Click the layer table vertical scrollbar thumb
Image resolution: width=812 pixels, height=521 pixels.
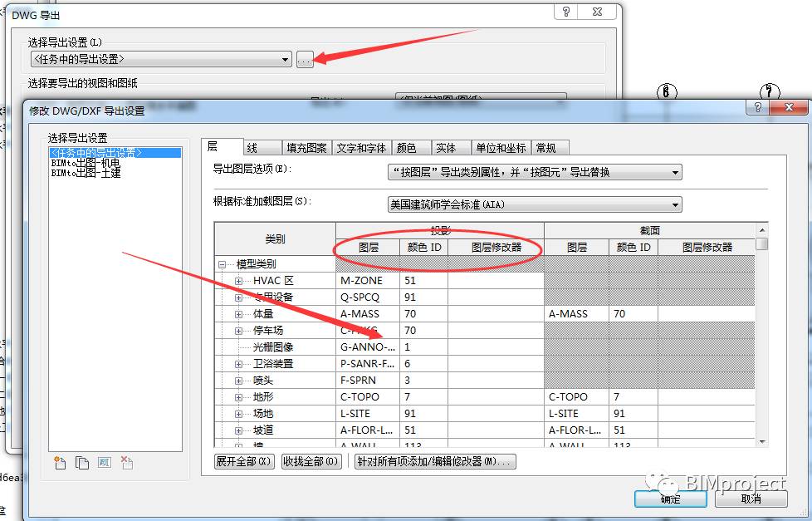click(x=761, y=243)
